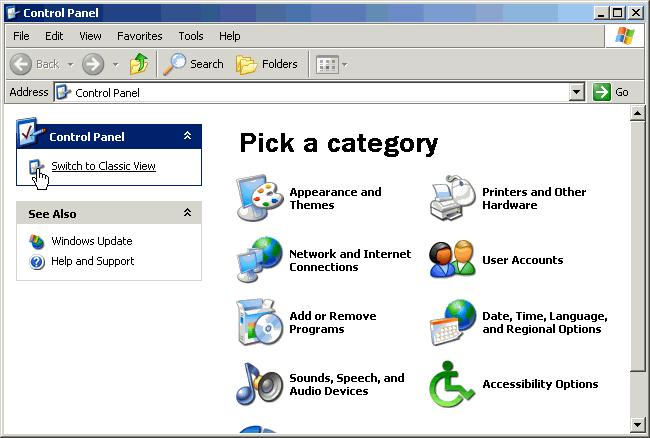650x438 pixels.
Task: Click the vertical scrollbar down arrow
Action: point(637,423)
